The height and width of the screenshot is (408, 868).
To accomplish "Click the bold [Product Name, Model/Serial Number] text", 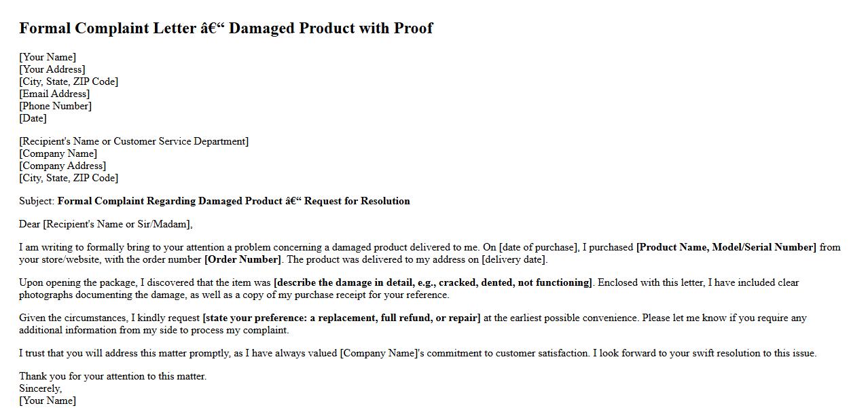I will (x=725, y=247).
